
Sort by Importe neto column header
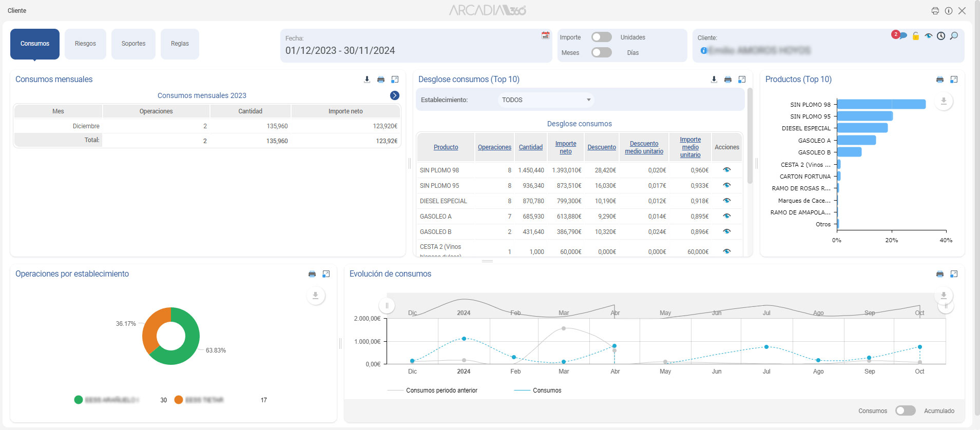click(x=565, y=147)
